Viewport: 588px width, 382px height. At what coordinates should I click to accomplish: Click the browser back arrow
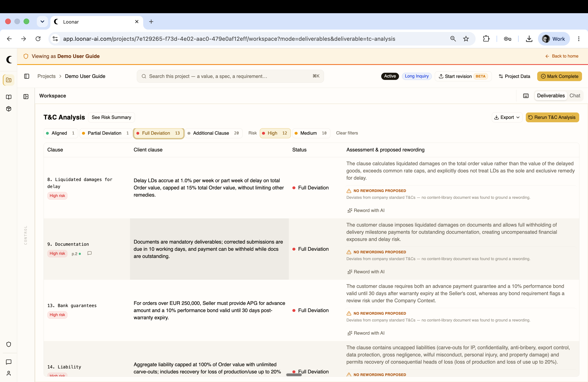tap(9, 39)
